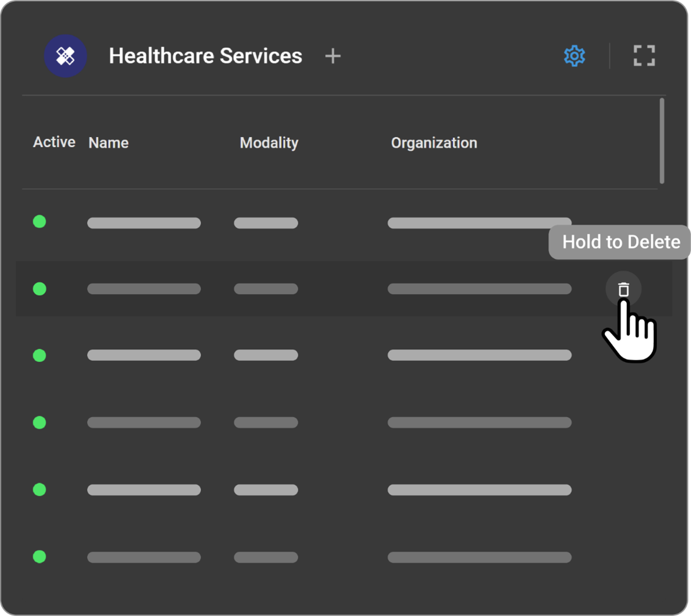Click the Active column header
The image size is (691, 616).
(54, 142)
